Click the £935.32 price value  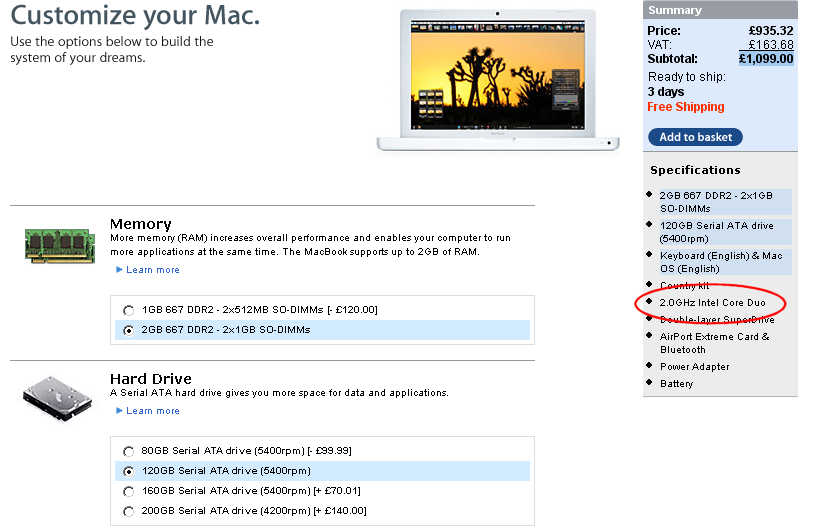click(x=771, y=31)
